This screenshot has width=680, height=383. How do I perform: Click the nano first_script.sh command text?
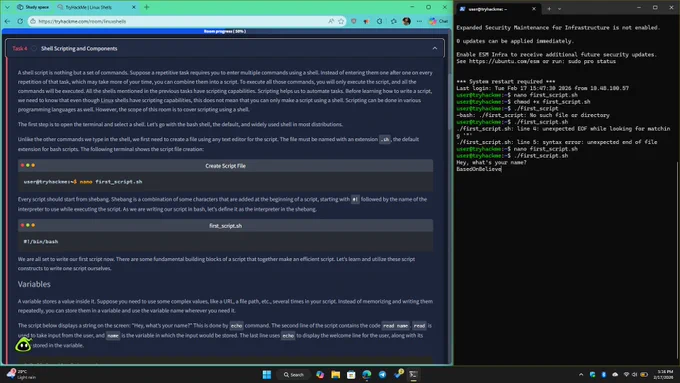pyautogui.click(x=111, y=182)
